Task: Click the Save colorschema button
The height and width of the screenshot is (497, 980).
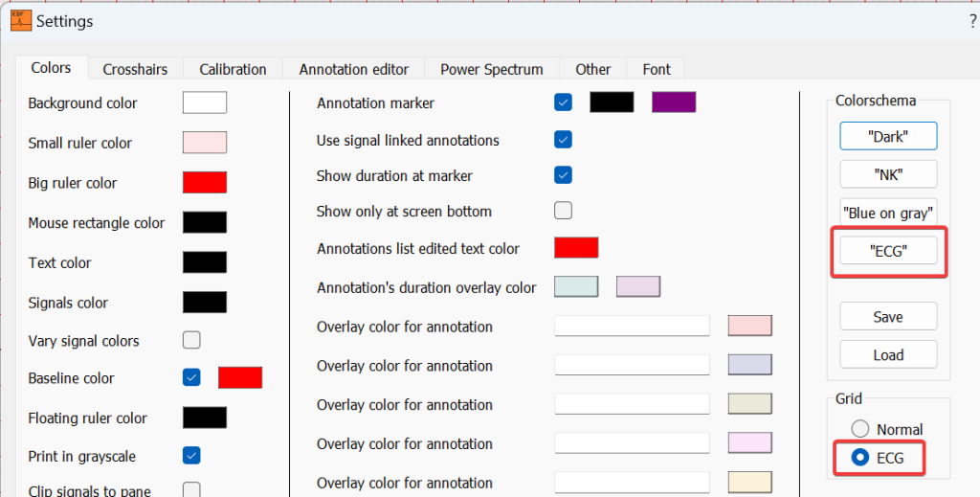Action: click(887, 316)
